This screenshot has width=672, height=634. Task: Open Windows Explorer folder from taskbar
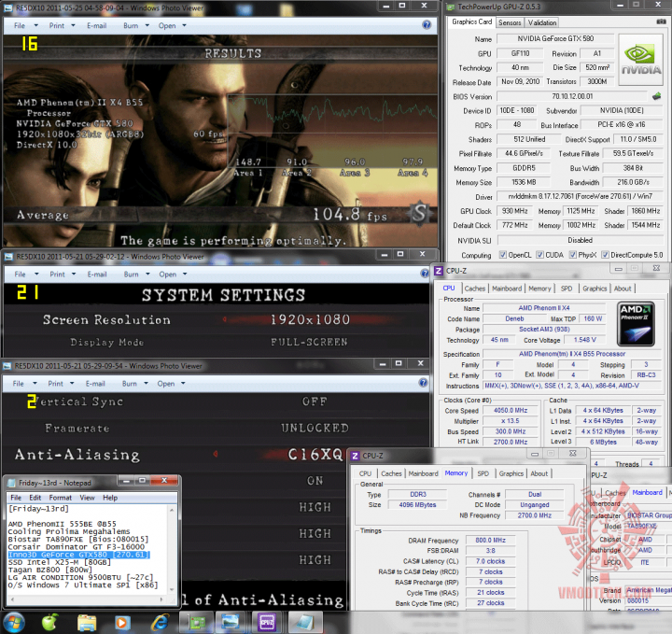(87, 623)
